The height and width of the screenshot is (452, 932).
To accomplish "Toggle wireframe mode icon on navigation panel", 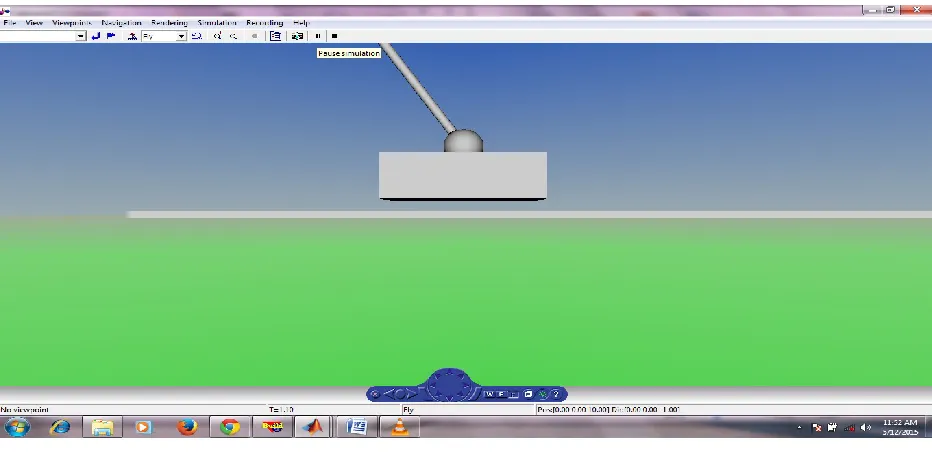I will coord(528,394).
